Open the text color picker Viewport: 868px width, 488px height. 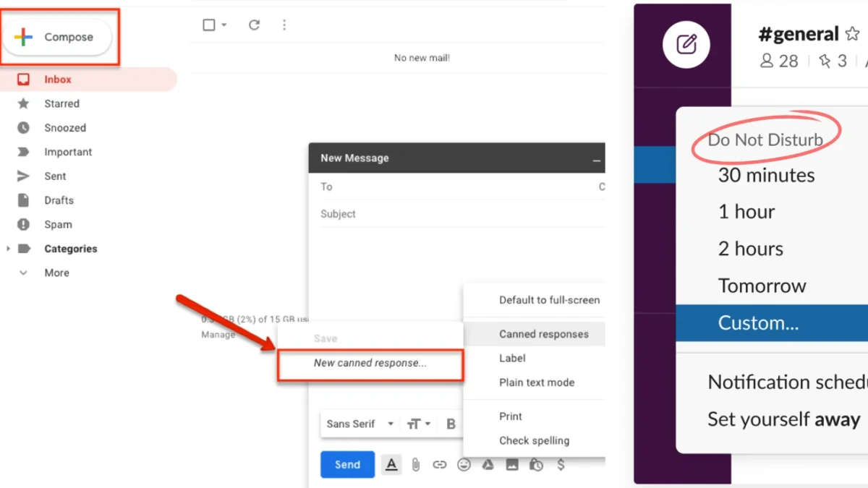pyautogui.click(x=391, y=465)
